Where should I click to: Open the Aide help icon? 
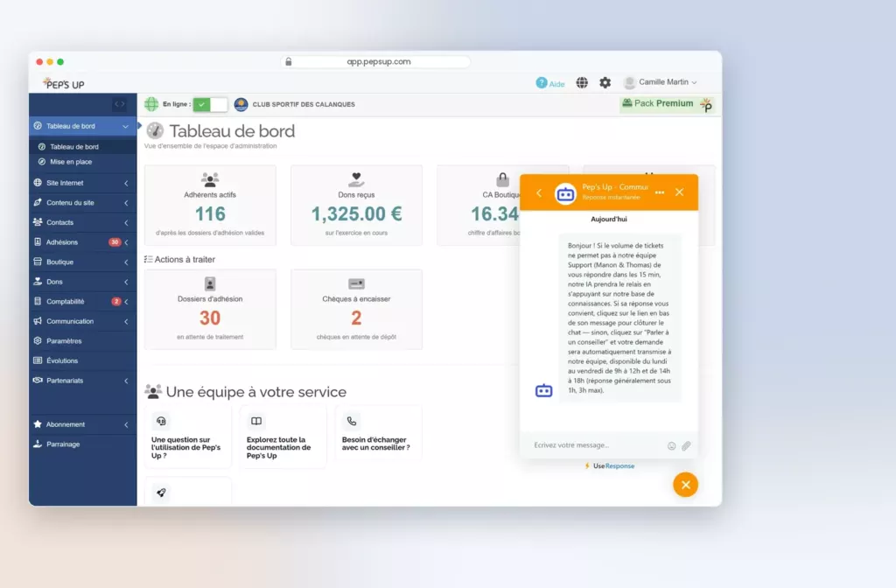pos(541,83)
